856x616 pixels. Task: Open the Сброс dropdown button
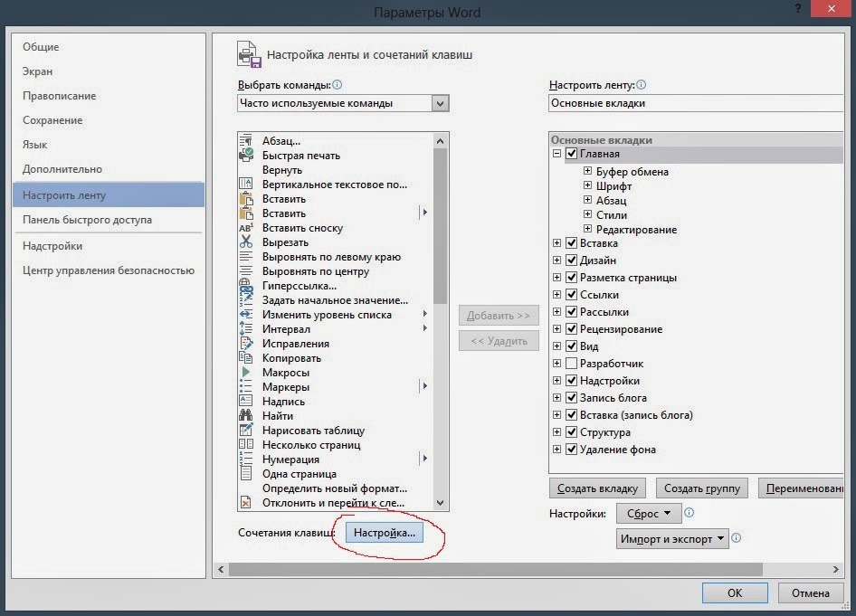point(649,514)
